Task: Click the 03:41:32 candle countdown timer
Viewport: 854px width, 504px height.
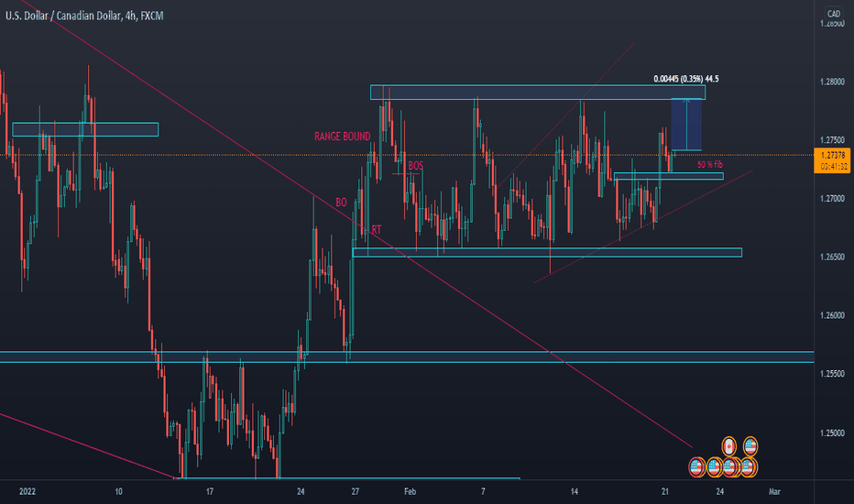Action: (833, 167)
